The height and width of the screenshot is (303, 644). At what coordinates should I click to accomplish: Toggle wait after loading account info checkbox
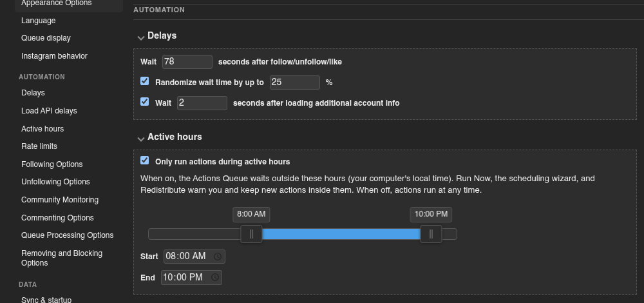[x=144, y=102]
